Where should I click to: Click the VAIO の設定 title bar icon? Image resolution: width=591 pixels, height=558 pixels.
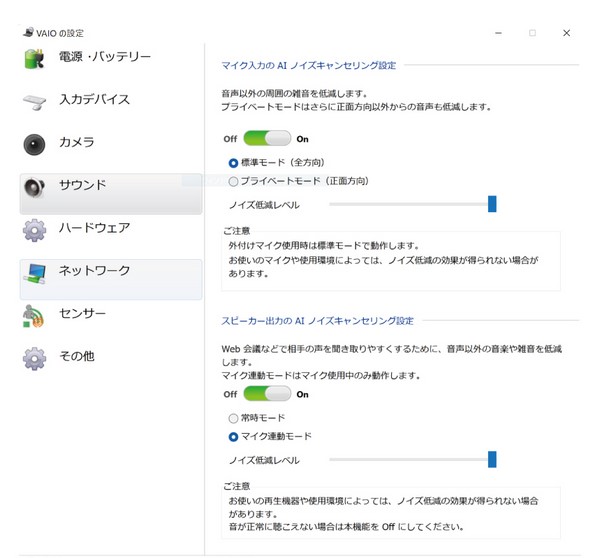(x=28, y=32)
